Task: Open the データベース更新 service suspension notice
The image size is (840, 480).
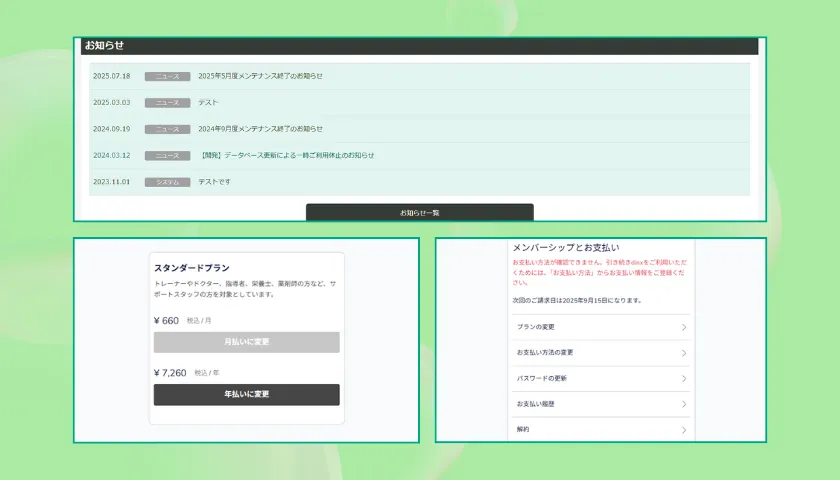Action: click(288, 156)
